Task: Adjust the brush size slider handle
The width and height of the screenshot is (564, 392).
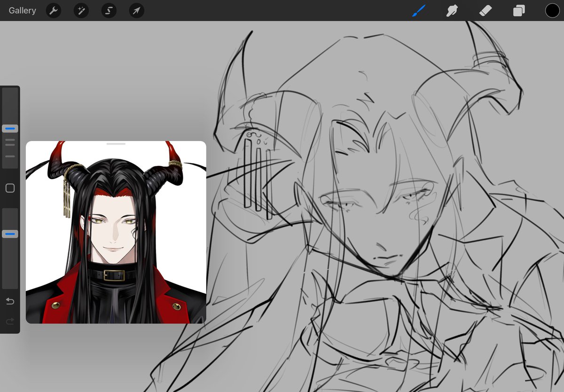Action: coord(10,128)
